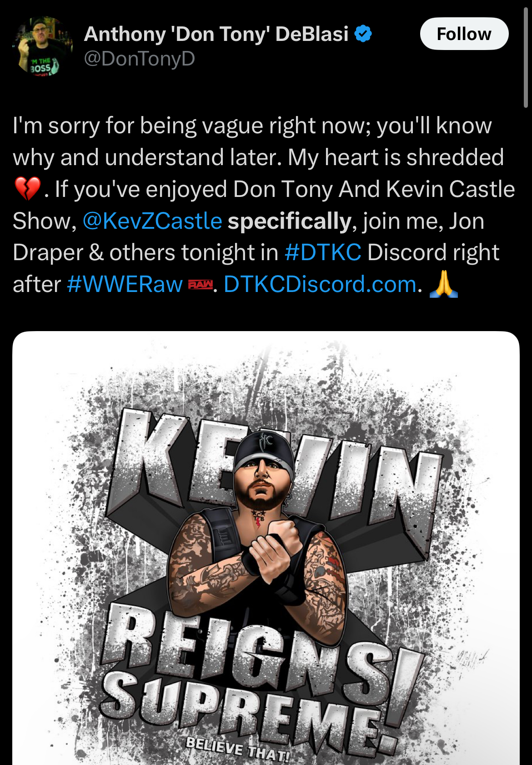Click the praying hands emoji
532x765 pixels.
(x=443, y=284)
